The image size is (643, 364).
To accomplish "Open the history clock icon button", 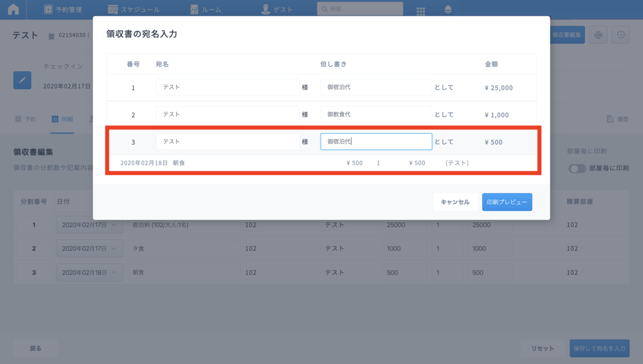I will tap(620, 35).
